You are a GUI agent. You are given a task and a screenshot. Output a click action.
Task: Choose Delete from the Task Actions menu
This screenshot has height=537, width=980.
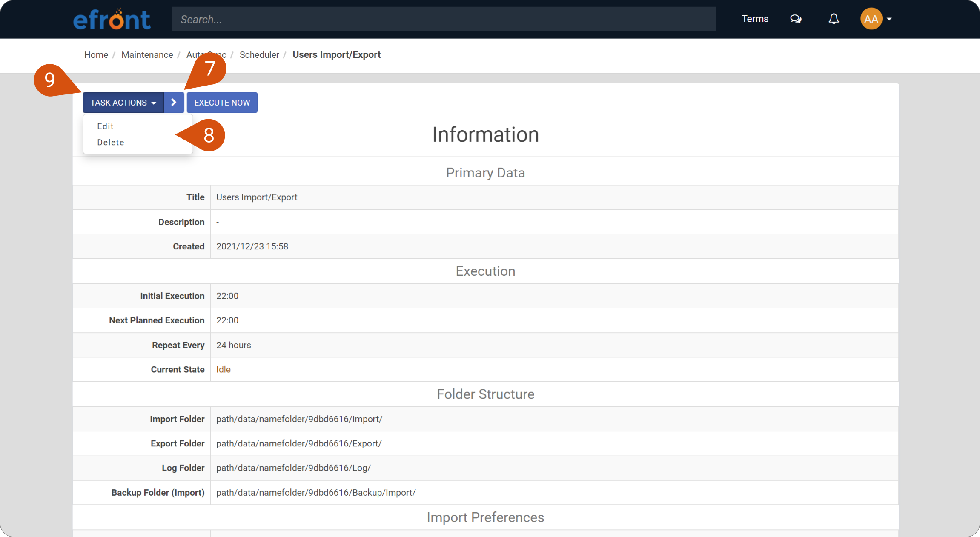click(111, 142)
